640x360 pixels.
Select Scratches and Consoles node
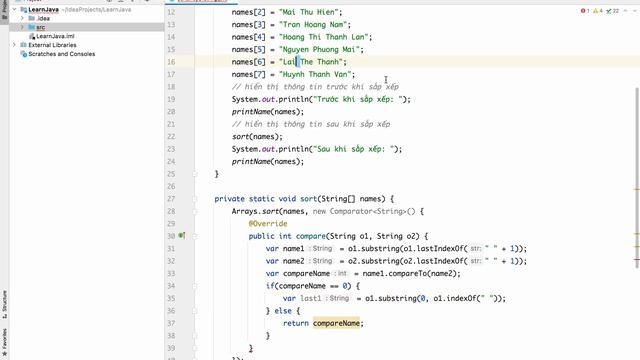click(62, 54)
